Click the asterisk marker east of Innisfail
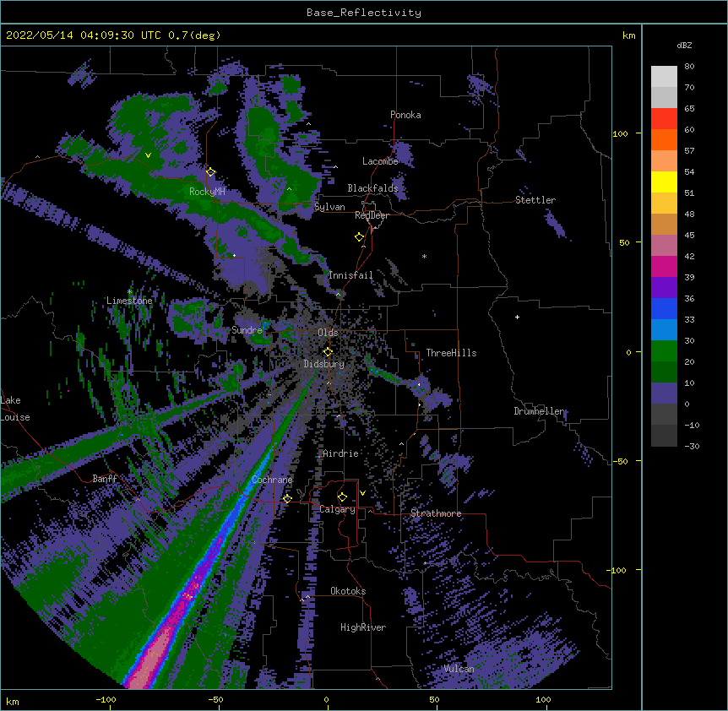Screen dimensions: 728x711 (424, 256)
